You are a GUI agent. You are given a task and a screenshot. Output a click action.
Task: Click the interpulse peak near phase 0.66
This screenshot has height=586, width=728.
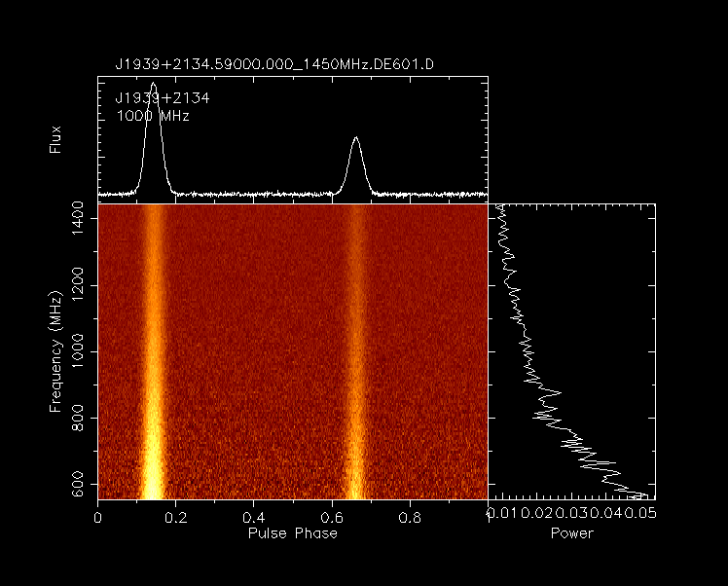(x=356, y=139)
